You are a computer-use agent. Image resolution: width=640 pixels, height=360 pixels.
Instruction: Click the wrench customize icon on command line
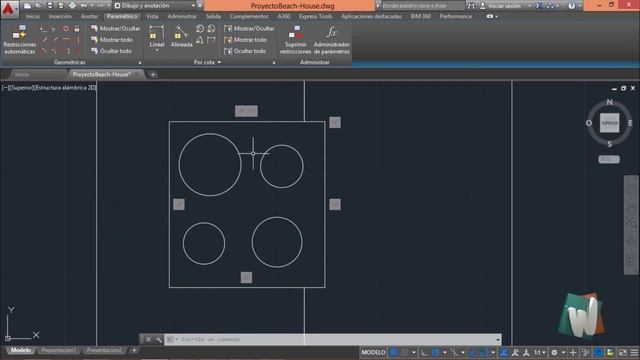pos(158,339)
